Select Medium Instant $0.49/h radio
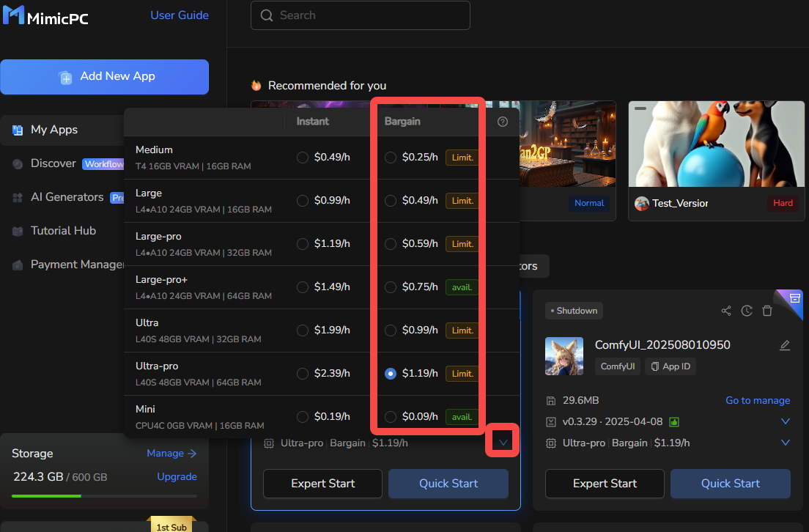Viewport: 809px width, 532px height. 303,158
